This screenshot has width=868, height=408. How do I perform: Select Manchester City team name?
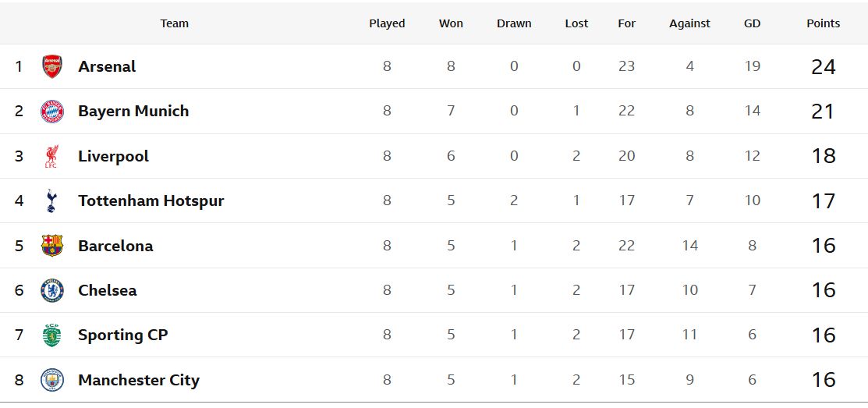coord(139,380)
